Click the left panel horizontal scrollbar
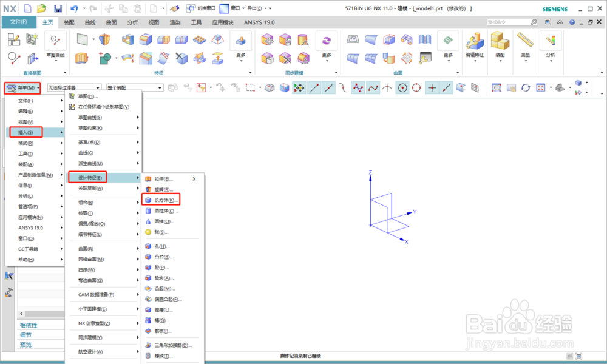The image size is (607, 364). pyautogui.click(x=44, y=313)
